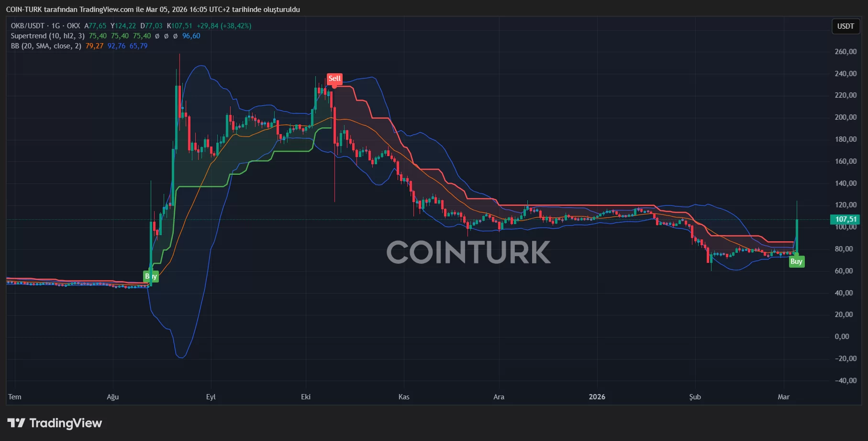Select the OKB/USDT symbol title
The image size is (868, 441).
pyautogui.click(x=28, y=26)
